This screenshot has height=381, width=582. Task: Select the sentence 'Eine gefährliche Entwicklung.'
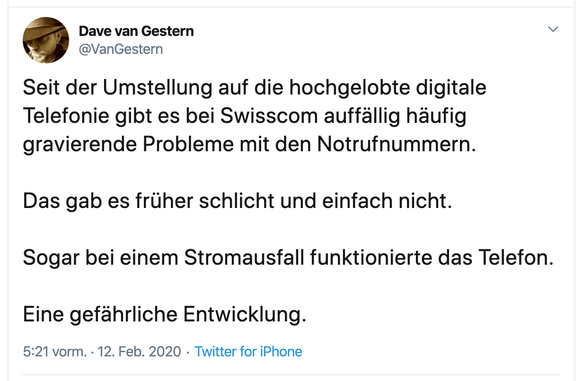pos(164,315)
